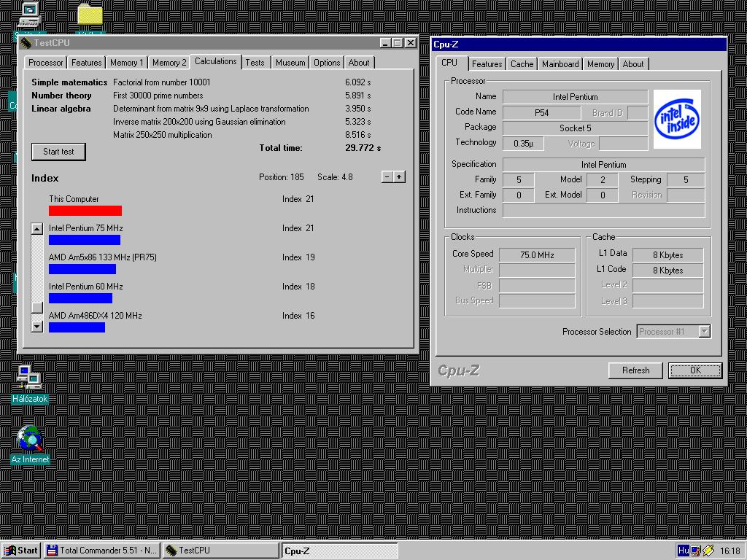Switch to the Processor tab in TestCPU
Screen dimensions: 747x560
pyautogui.click(x=45, y=63)
